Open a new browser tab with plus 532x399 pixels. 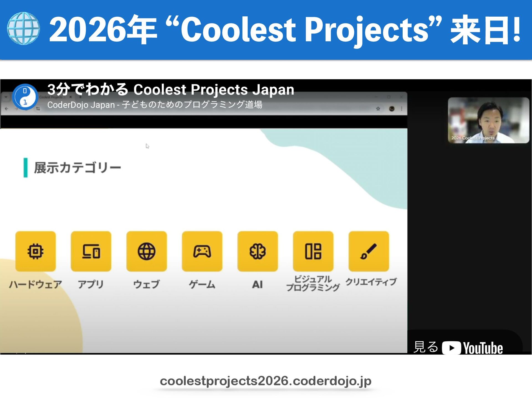coord(80,97)
